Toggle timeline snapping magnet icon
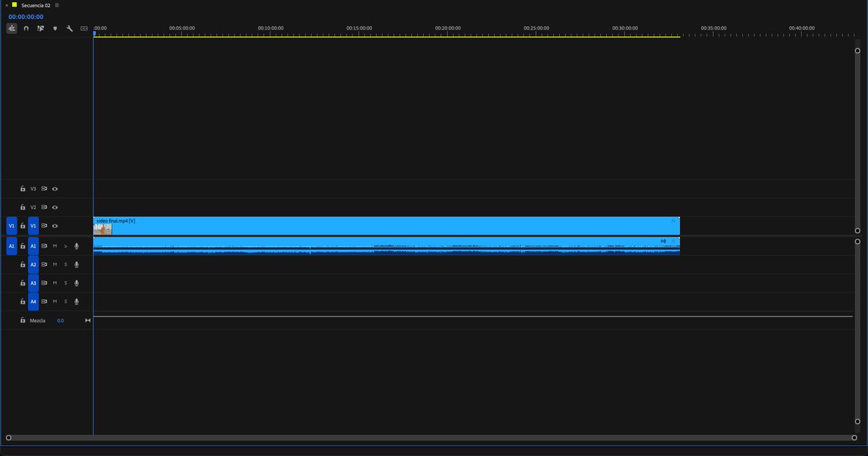The height and width of the screenshot is (456, 868). (x=26, y=28)
